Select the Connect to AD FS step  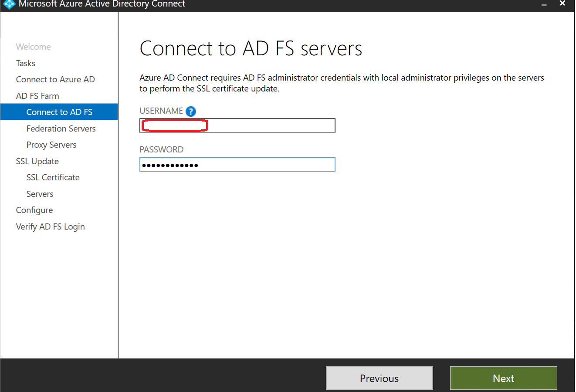59,112
